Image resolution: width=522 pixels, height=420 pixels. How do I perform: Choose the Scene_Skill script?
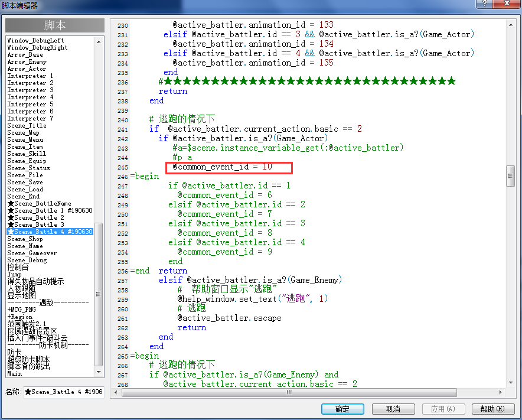click(27, 154)
